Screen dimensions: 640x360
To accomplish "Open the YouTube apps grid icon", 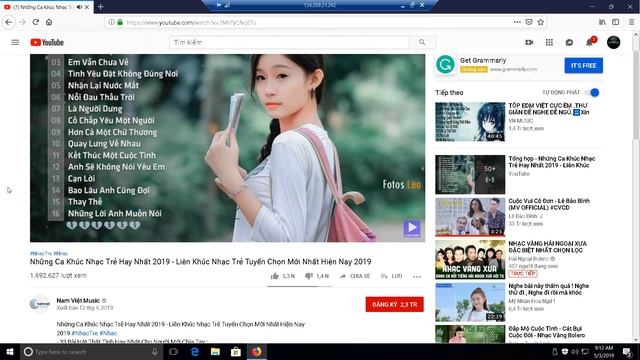I will coord(549,42).
